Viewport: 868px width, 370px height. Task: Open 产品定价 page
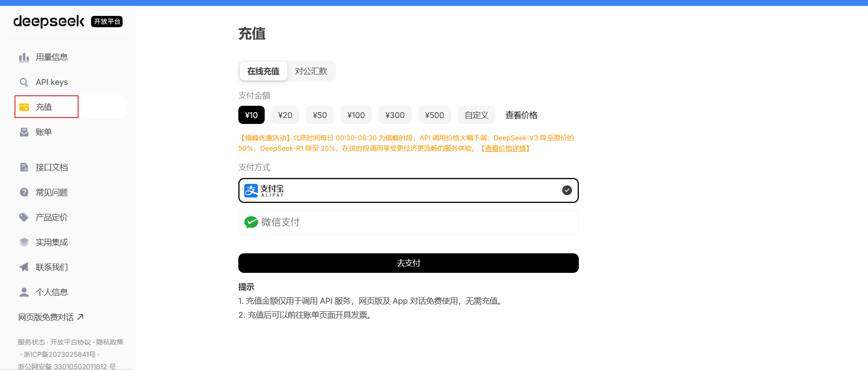tap(68, 217)
